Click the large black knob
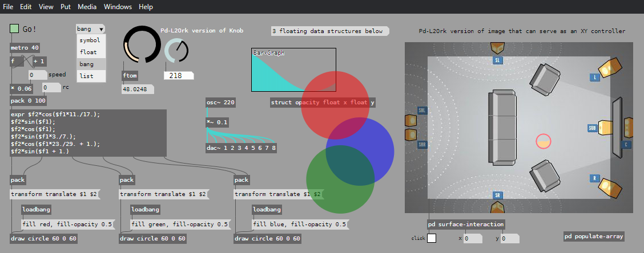Screen dimensions: 644x253 click(x=143, y=44)
